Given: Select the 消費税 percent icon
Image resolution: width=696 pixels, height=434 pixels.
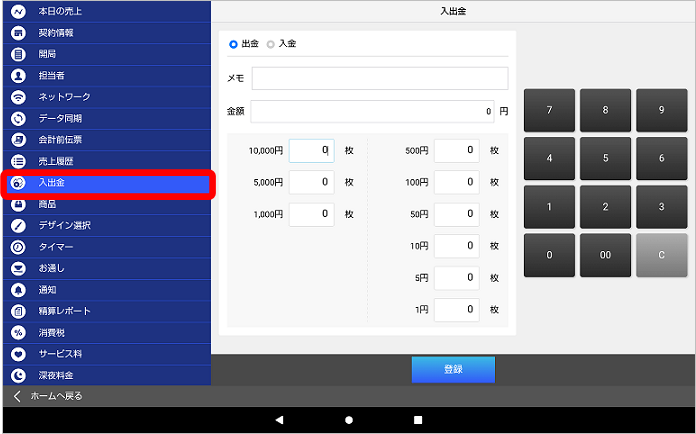Looking at the screenshot, I should pos(18,332).
